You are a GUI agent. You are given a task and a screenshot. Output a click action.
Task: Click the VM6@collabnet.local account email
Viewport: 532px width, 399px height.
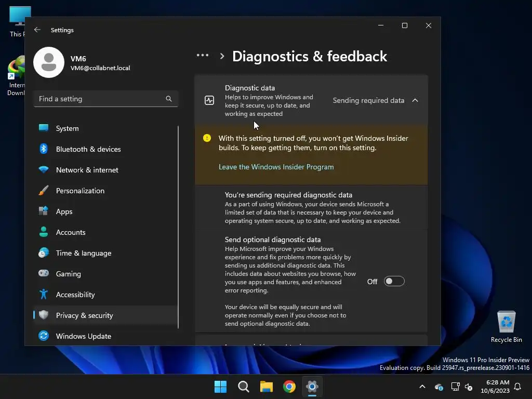click(x=100, y=68)
